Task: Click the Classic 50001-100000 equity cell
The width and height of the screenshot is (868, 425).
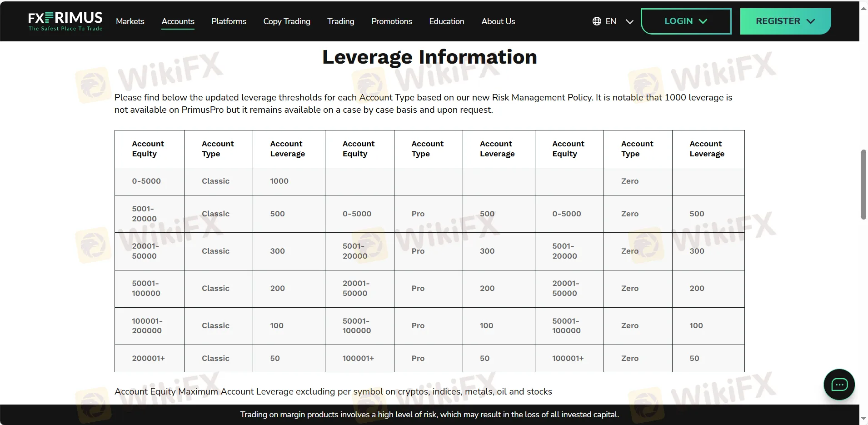Action: coord(150,289)
